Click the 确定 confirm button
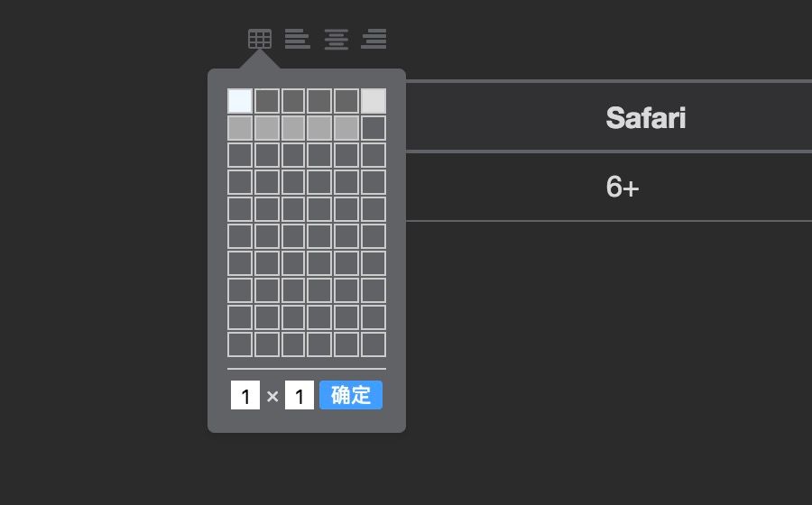Image resolution: width=812 pixels, height=505 pixels. coord(351,395)
